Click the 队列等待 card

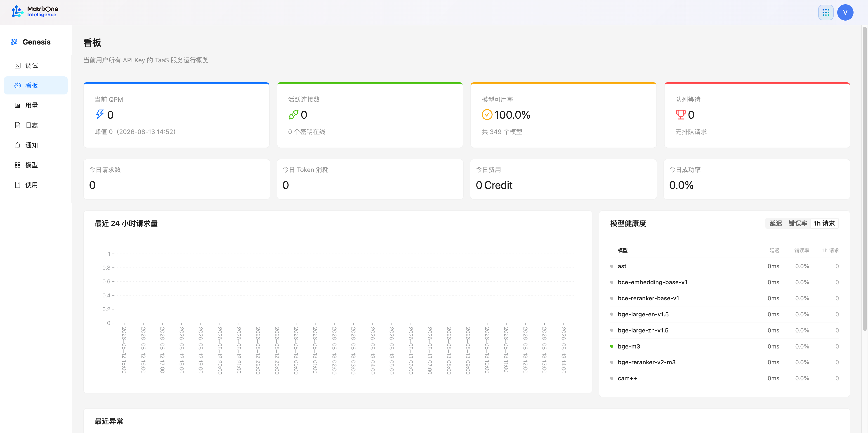(757, 115)
